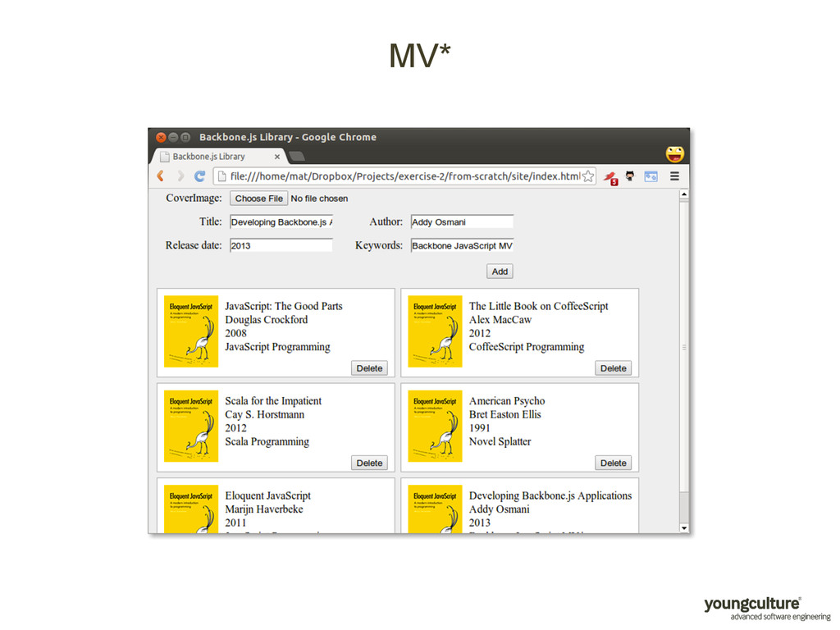Click the cover of Scala for the Impatient
Image resolution: width=840 pixels, height=630 pixels.
click(x=191, y=427)
